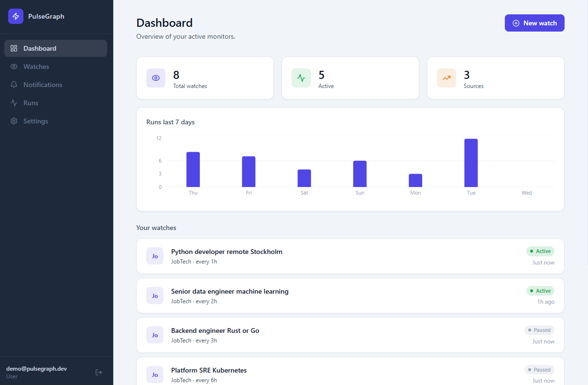Click 'JobTech · every 2h' text
The height and width of the screenshot is (385, 588).
click(194, 301)
